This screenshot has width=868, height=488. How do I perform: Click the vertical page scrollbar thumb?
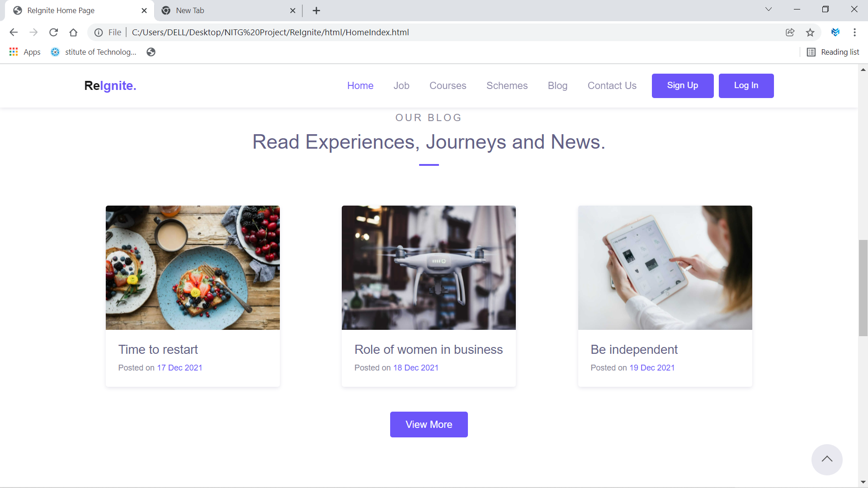pos(863,288)
